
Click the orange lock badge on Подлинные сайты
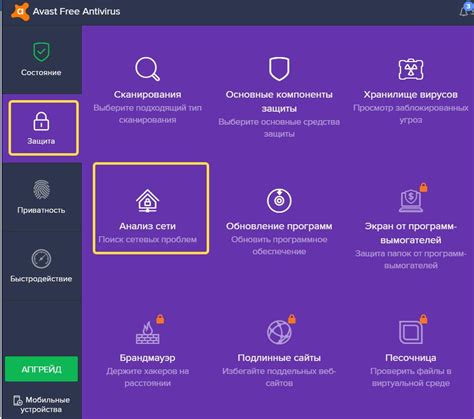click(292, 319)
